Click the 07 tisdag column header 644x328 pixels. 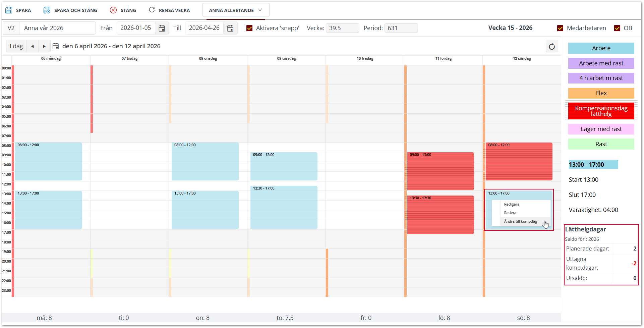click(x=129, y=59)
